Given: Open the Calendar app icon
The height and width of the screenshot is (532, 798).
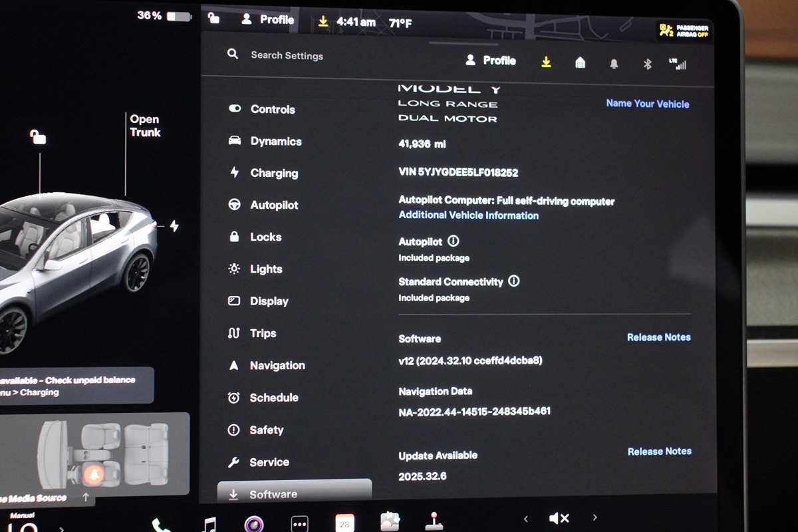Looking at the screenshot, I should click(344, 523).
